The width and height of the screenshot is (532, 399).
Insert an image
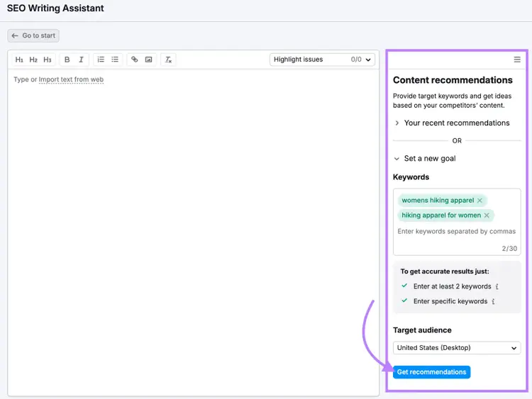pyautogui.click(x=149, y=60)
